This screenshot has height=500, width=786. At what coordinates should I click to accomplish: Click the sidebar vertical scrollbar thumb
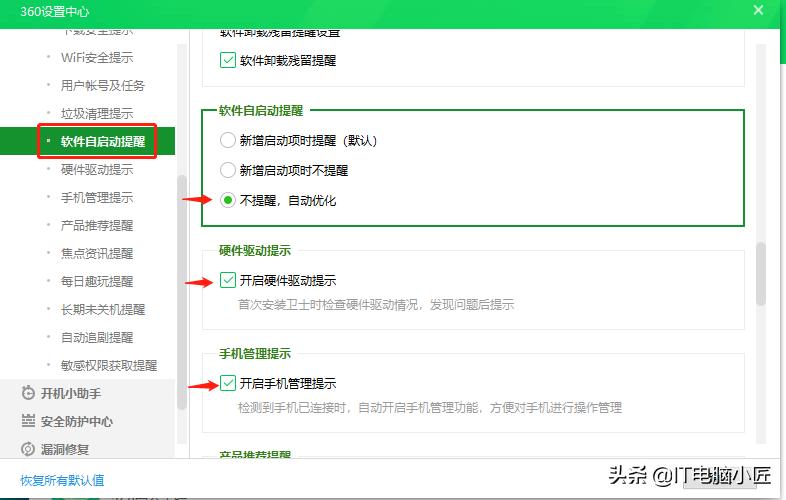point(181,292)
